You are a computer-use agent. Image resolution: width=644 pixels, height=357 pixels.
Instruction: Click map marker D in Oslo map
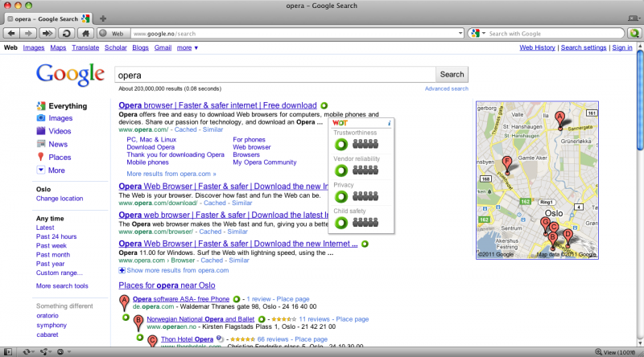(x=568, y=238)
